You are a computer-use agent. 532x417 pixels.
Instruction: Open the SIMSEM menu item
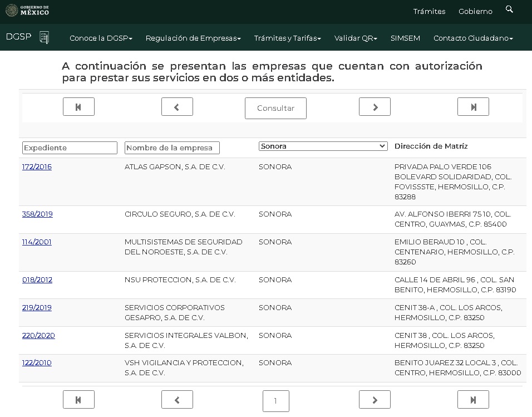[x=405, y=38]
